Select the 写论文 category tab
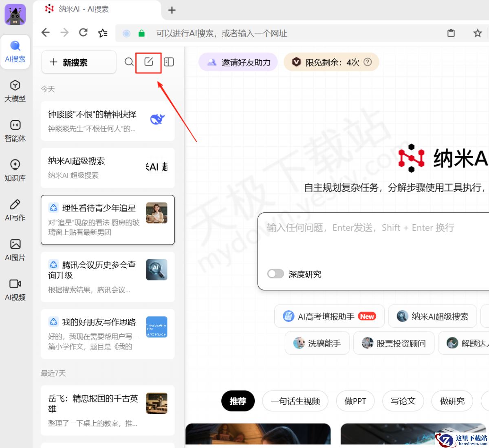This screenshot has width=489, height=448. (403, 401)
